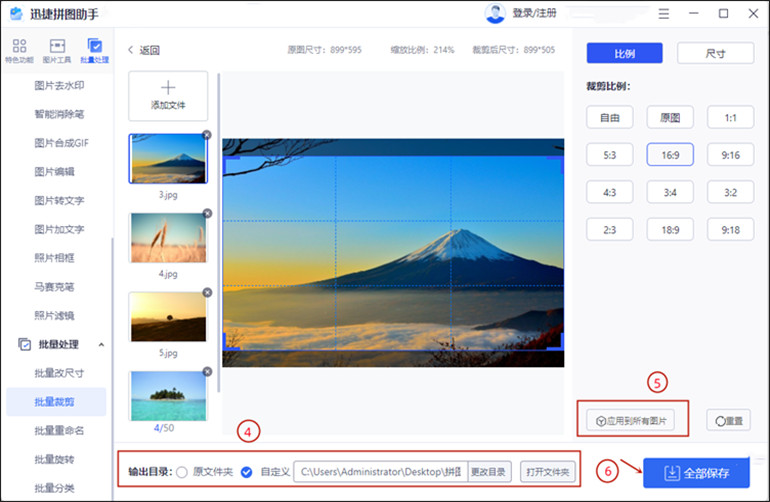
Task: Click the bottom-right crop corner handle
Action: click(x=555, y=343)
